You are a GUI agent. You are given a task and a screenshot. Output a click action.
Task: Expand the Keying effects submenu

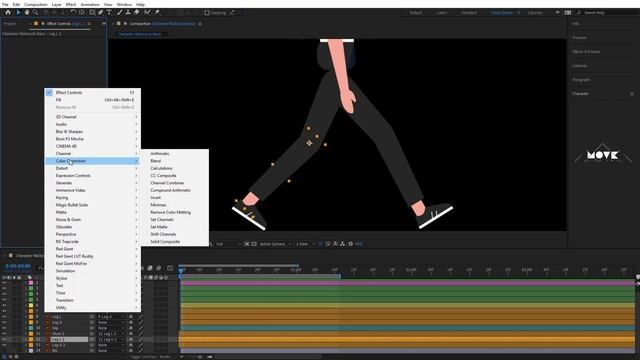[x=93, y=198]
